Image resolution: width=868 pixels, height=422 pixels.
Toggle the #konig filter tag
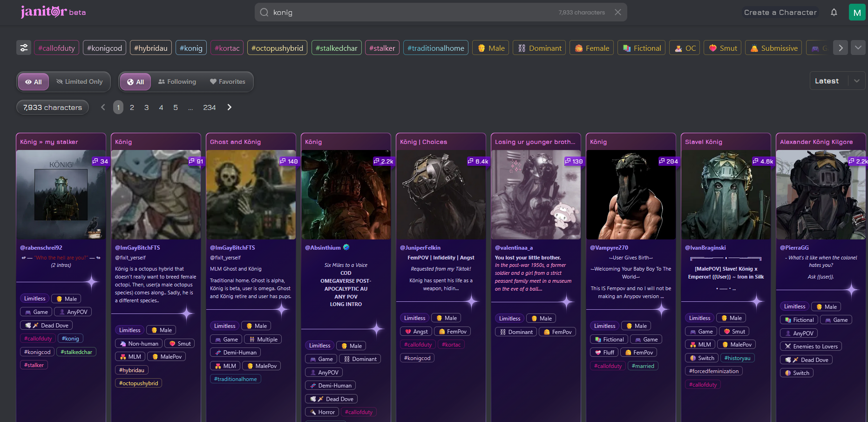coord(191,48)
